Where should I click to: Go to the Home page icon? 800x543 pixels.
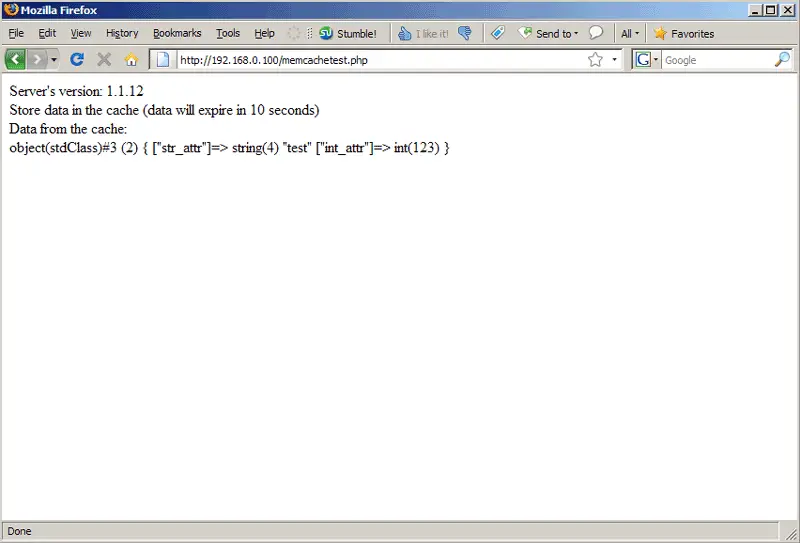click(x=132, y=60)
